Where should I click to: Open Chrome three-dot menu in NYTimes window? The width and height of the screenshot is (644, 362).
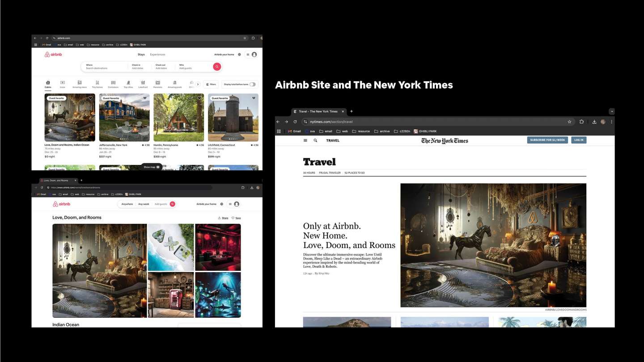coord(611,122)
